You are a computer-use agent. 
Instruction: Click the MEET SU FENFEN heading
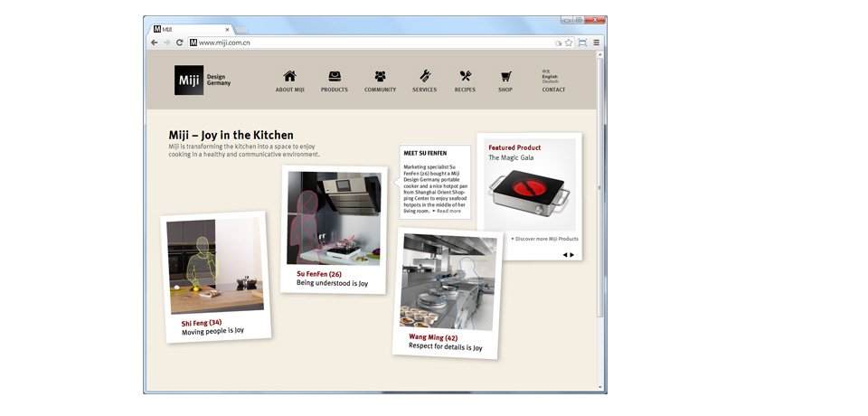pyautogui.click(x=425, y=153)
